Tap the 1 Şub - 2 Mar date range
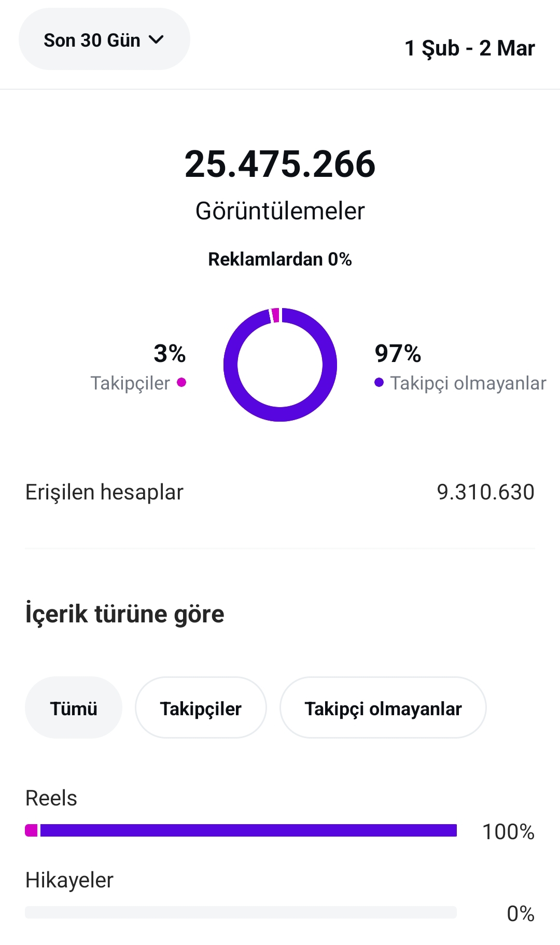560x945 pixels. coord(469,48)
